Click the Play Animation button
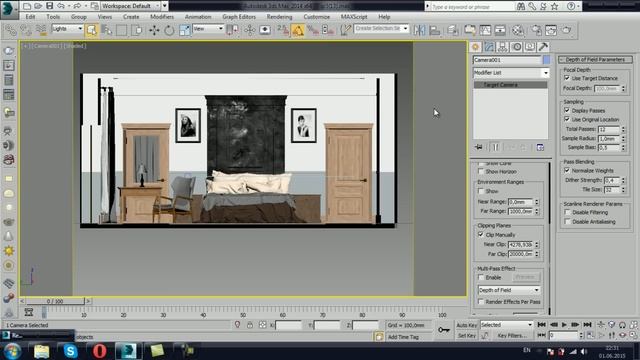 (x=564, y=324)
